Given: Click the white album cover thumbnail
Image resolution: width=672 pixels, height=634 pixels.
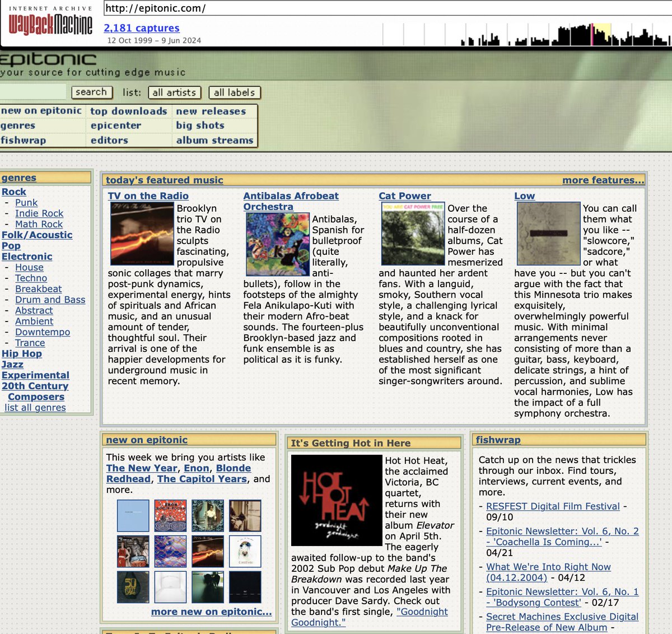Looking at the screenshot, I should click(170, 587).
